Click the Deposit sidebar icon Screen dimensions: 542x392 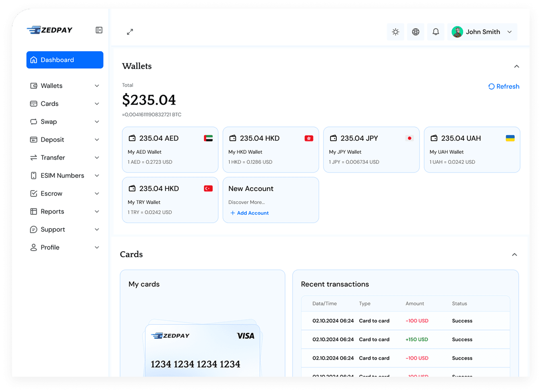[34, 140]
